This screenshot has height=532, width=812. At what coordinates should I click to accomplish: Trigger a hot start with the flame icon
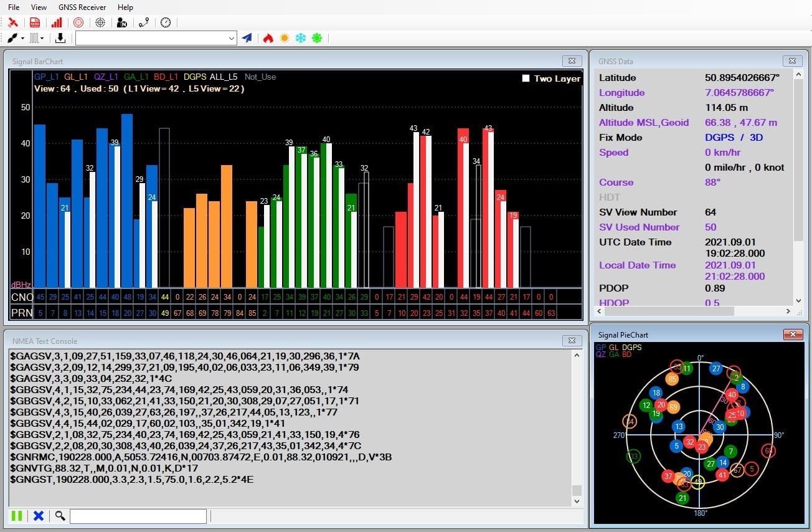click(x=267, y=37)
